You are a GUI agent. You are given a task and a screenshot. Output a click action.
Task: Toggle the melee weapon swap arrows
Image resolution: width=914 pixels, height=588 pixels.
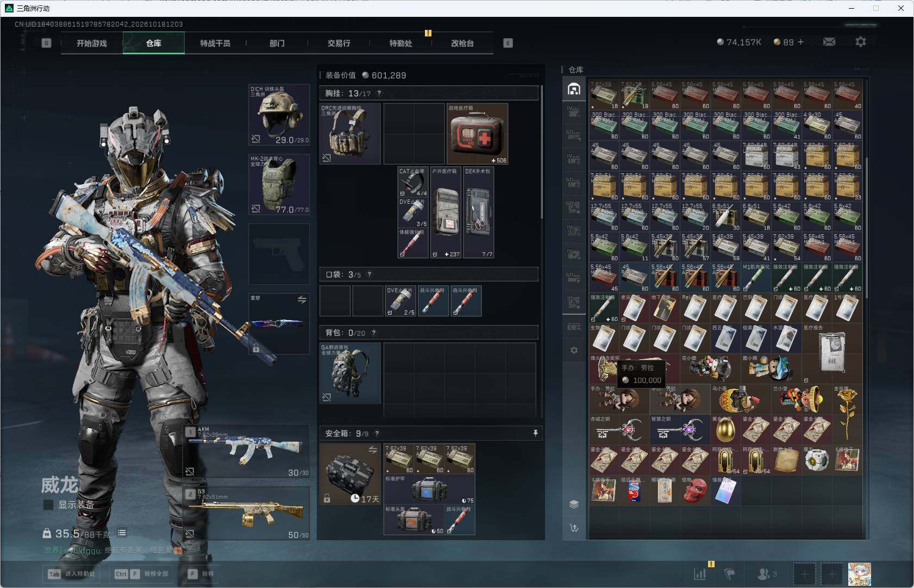[302, 299]
